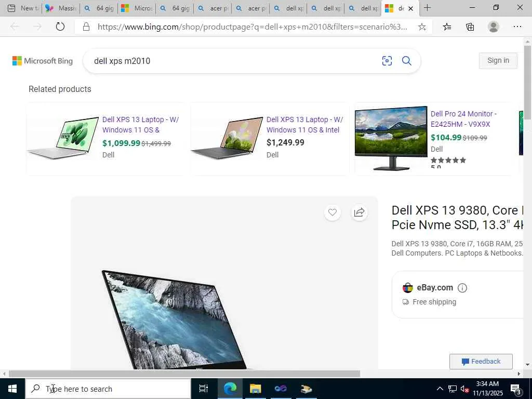The width and height of the screenshot is (532, 399).
Task: Click the browser address bar URL
Action: [252, 27]
